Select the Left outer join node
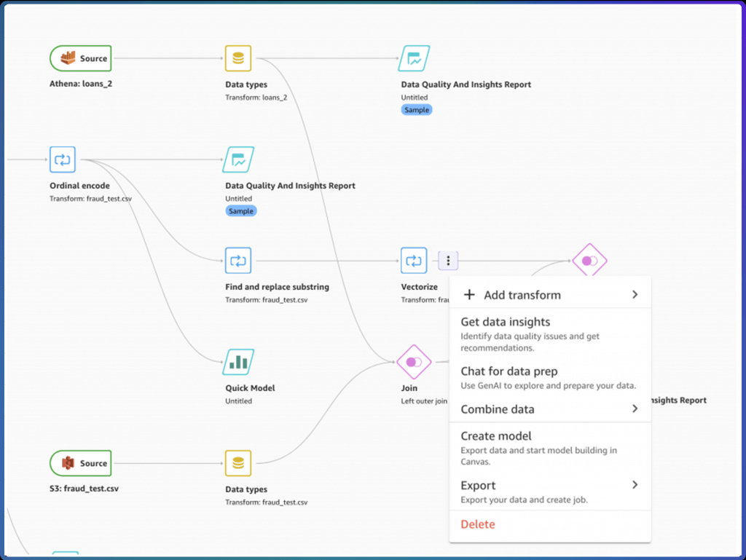 point(414,362)
